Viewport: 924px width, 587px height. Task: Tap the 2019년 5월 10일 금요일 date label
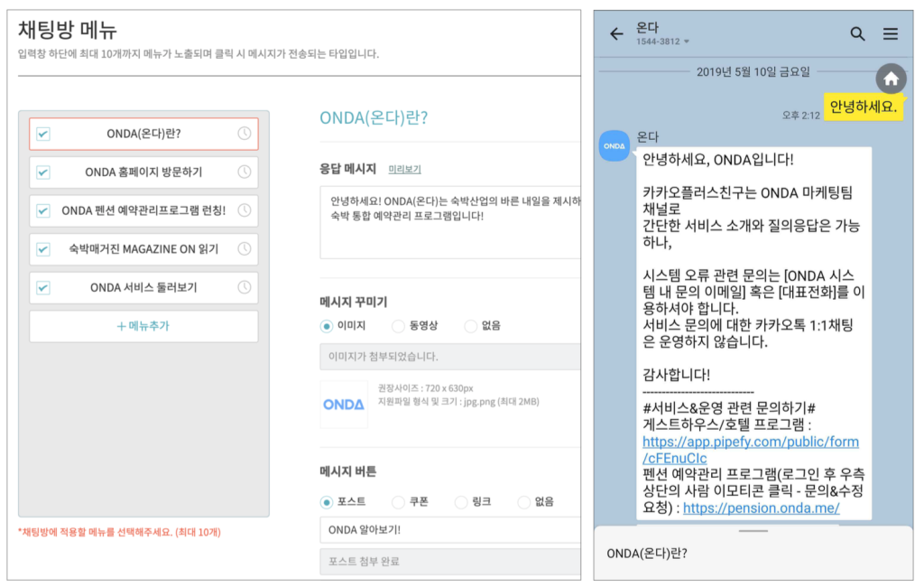(753, 72)
